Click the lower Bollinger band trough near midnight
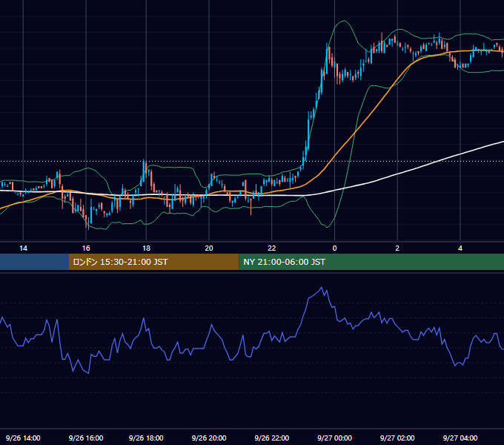Screen dimensions: 504x445 (327, 227)
